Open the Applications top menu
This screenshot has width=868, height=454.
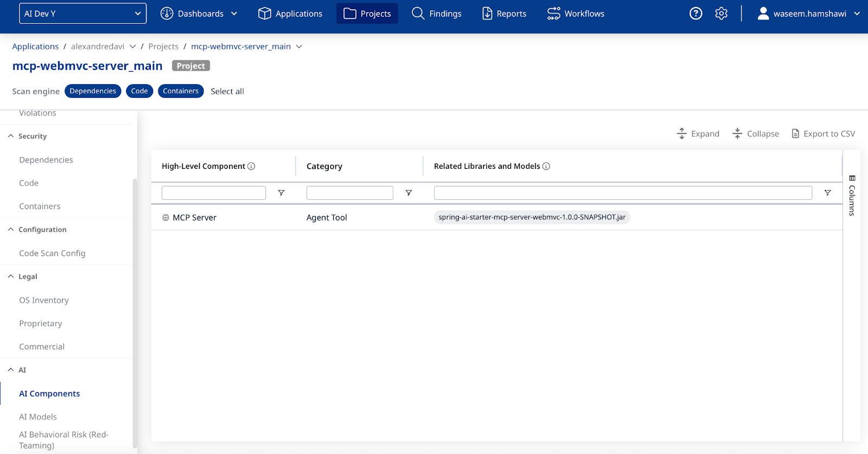[290, 14]
